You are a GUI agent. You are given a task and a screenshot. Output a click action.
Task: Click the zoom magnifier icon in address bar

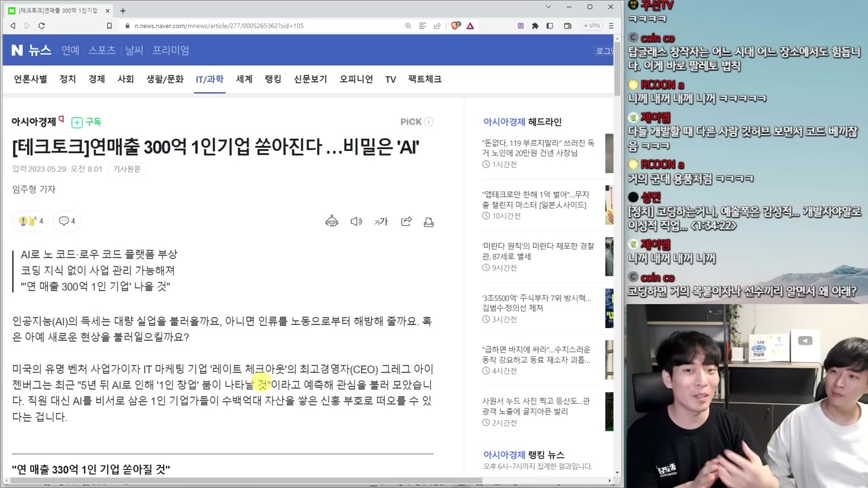(x=408, y=26)
